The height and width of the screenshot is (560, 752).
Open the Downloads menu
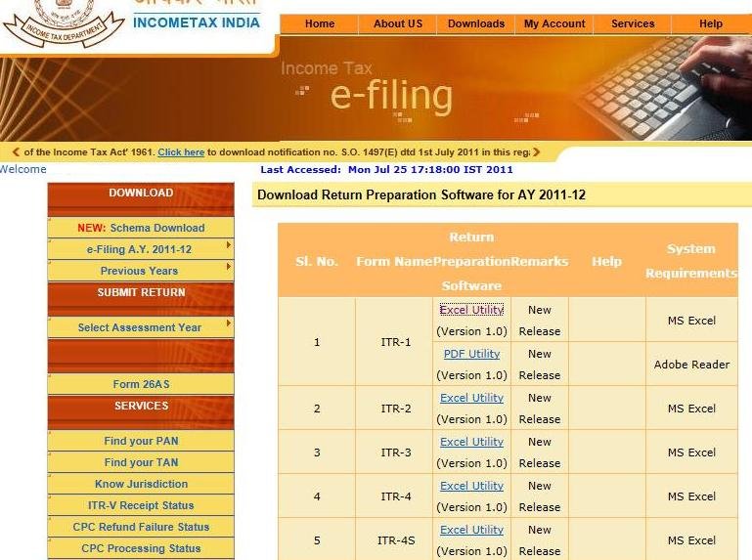click(x=476, y=24)
